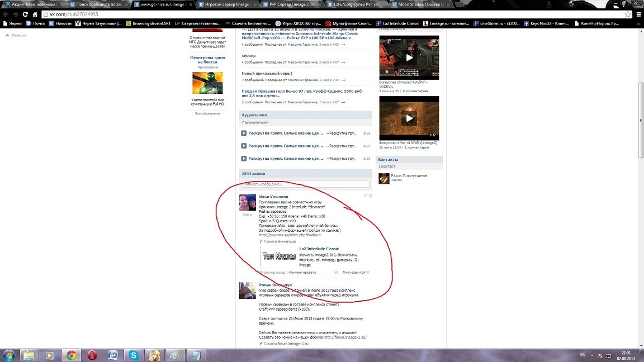The width and height of the screenshot is (644, 362).
Task: Open the 'Аудиозаписи' section header
Action: coord(306,115)
